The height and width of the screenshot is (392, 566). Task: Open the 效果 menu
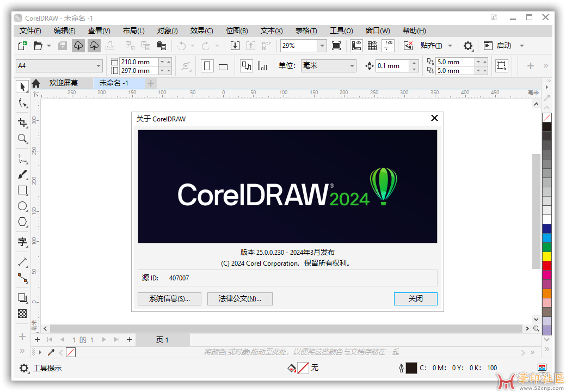click(x=201, y=31)
